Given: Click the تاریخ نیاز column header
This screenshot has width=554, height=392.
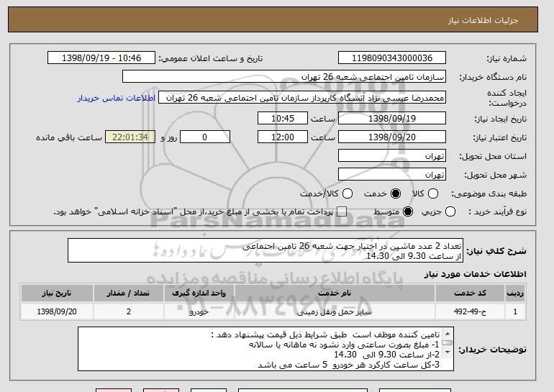Looking at the screenshot, I should [57, 293].
